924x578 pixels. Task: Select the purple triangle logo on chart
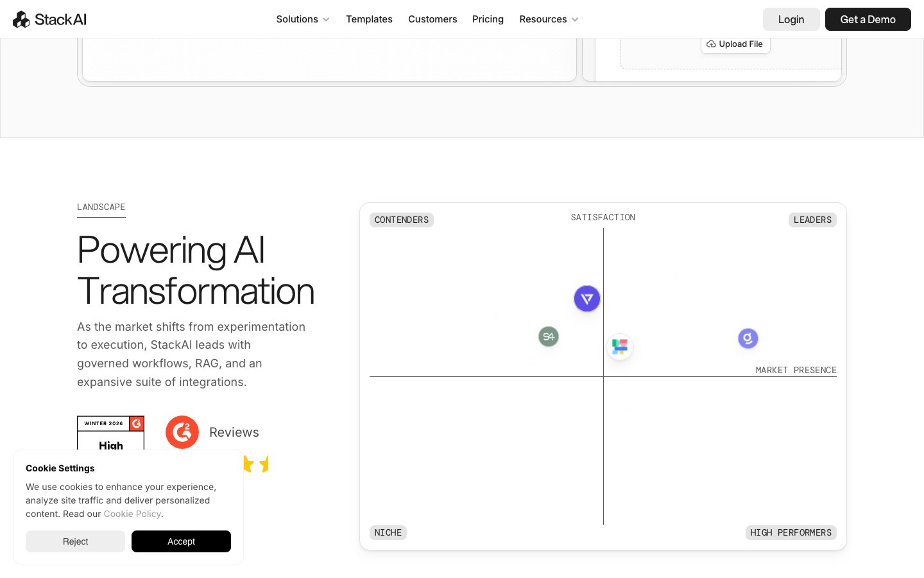[586, 299]
